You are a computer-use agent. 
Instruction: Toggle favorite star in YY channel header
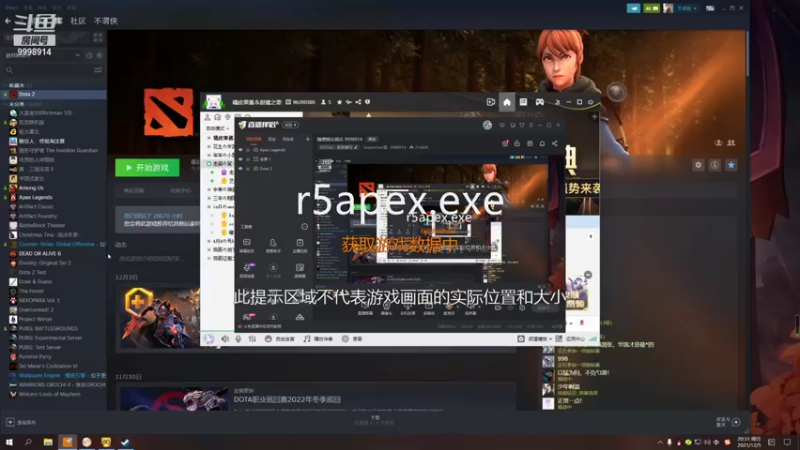pyautogui.click(x=339, y=102)
